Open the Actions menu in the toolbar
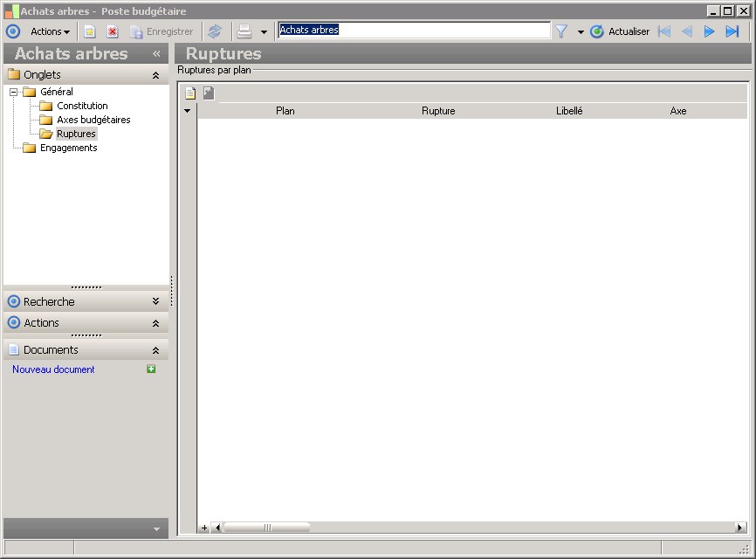The image size is (756, 559). tap(50, 31)
